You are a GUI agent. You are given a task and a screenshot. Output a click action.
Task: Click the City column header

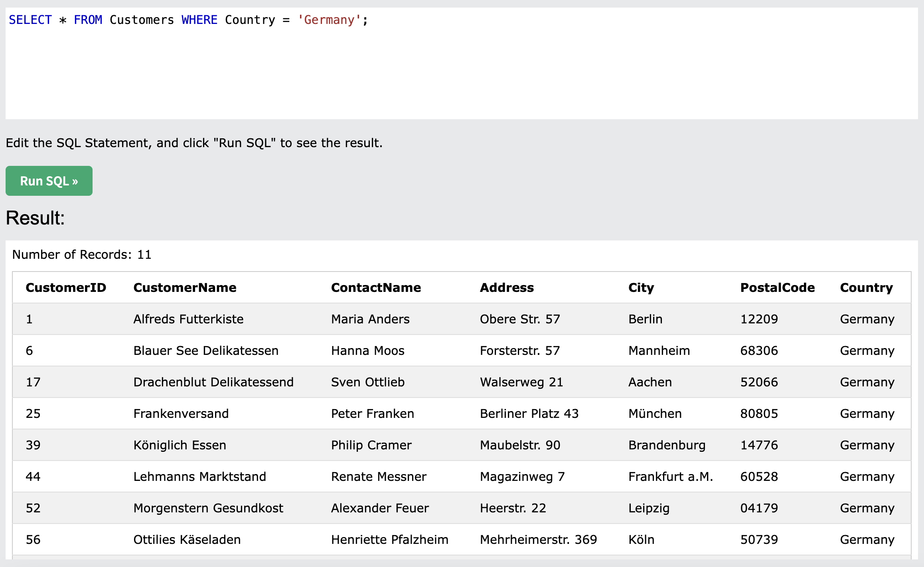click(641, 287)
